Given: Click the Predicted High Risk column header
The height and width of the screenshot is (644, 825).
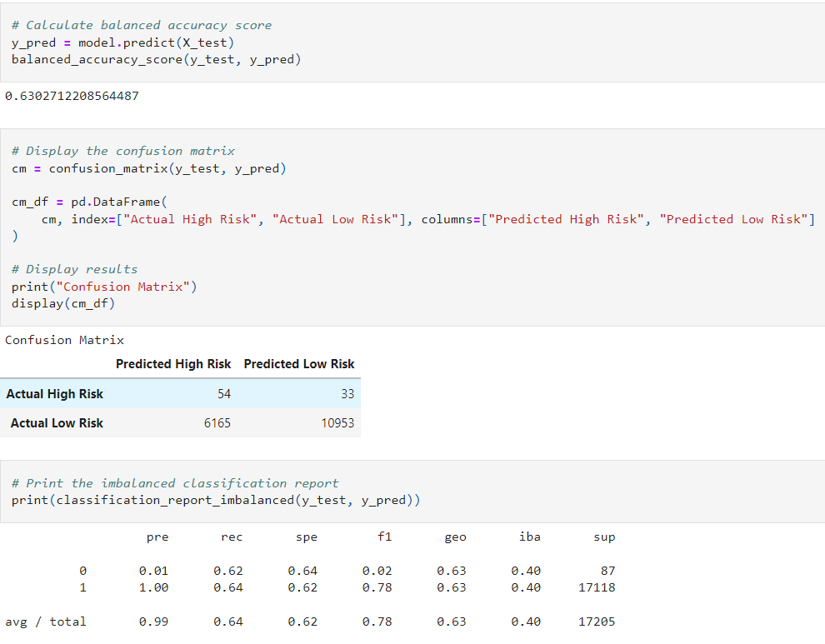Looking at the screenshot, I should [x=173, y=364].
